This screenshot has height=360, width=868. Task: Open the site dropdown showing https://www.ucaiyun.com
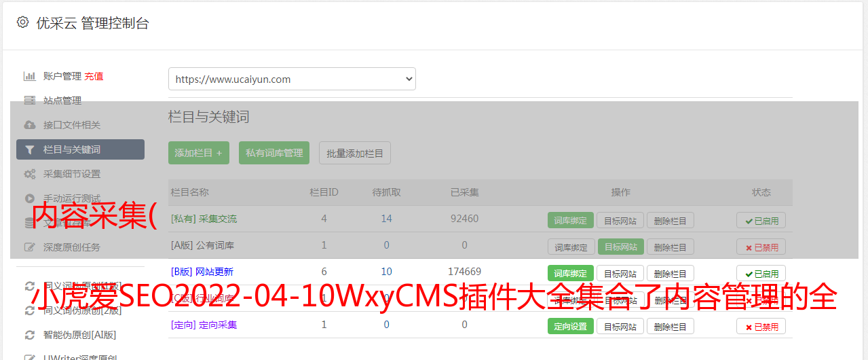click(292, 79)
